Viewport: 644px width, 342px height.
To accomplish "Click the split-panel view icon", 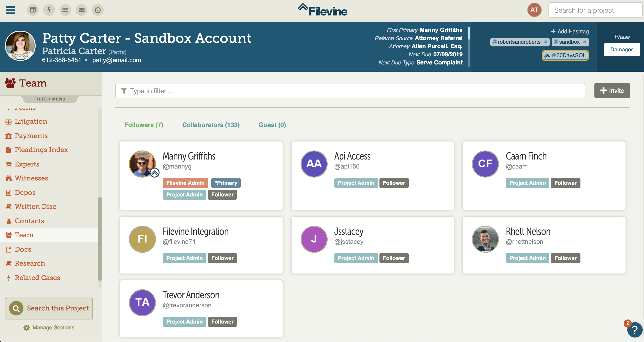I will [x=33, y=10].
